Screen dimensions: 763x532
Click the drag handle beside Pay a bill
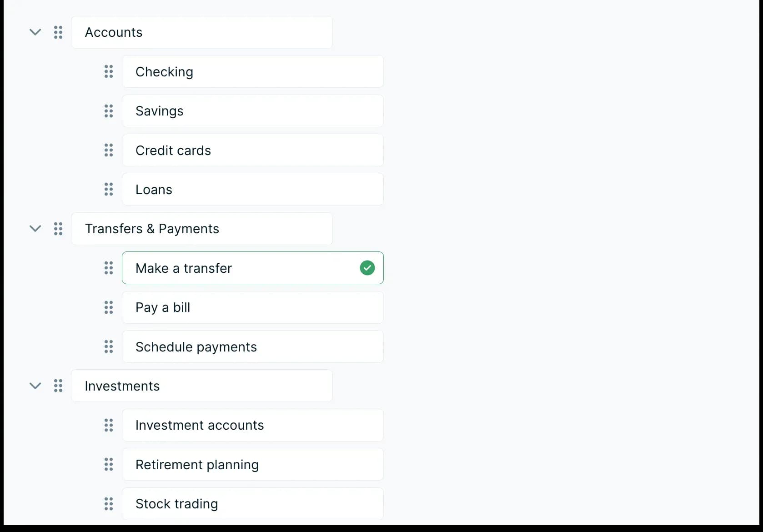coord(109,307)
